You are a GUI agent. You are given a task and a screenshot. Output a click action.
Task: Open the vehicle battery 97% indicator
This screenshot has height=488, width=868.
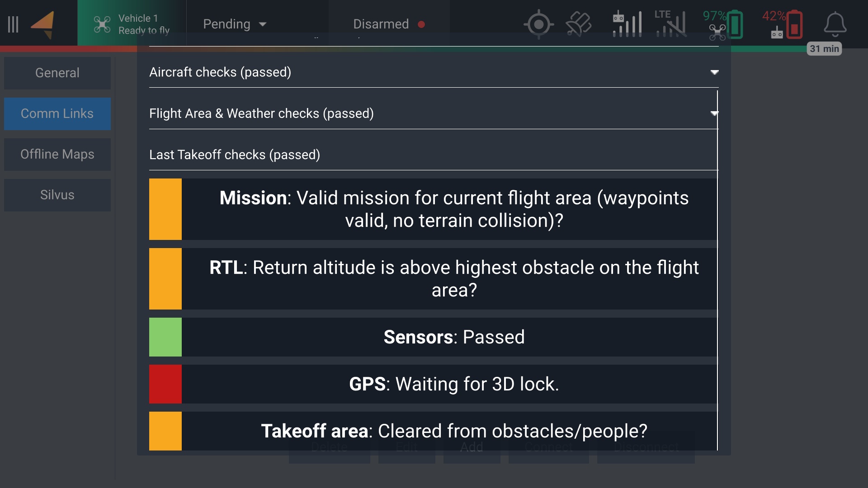tap(723, 24)
